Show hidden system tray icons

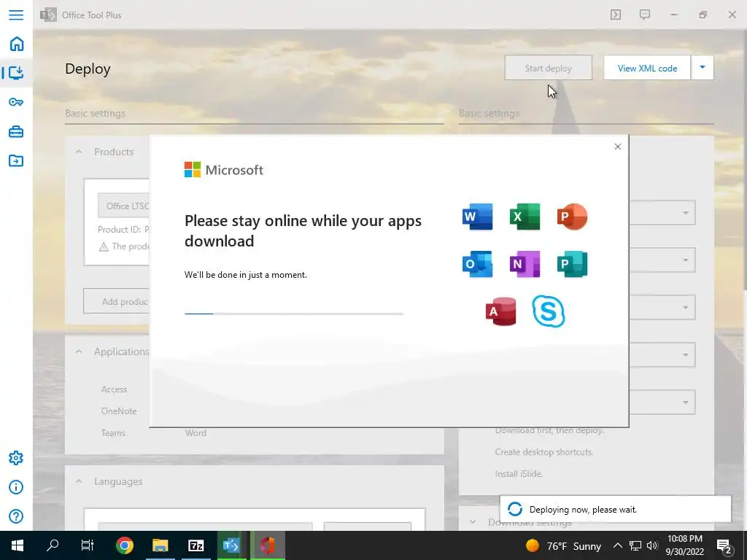617,545
